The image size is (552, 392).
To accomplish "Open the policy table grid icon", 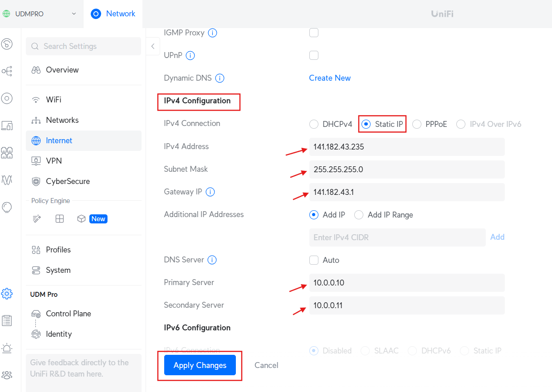I will (x=59, y=219).
